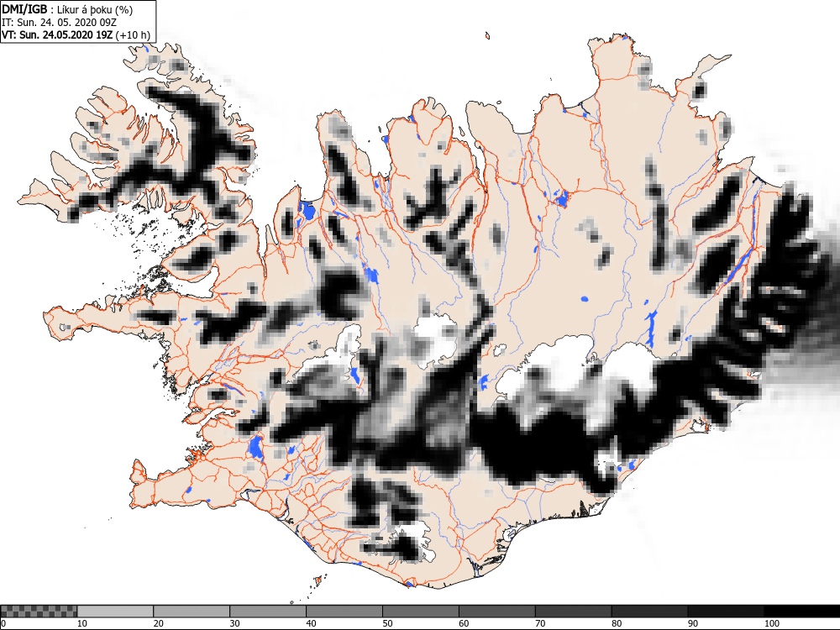Click the 30-40 percent legend swatch
Screen dimensions: 840x630
[x=268, y=612]
